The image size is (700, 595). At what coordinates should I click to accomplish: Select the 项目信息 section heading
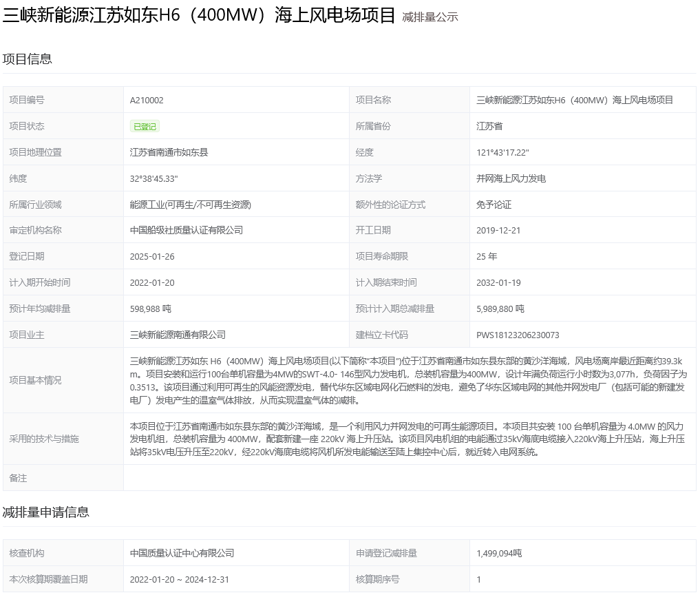pyautogui.click(x=28, y=59)
